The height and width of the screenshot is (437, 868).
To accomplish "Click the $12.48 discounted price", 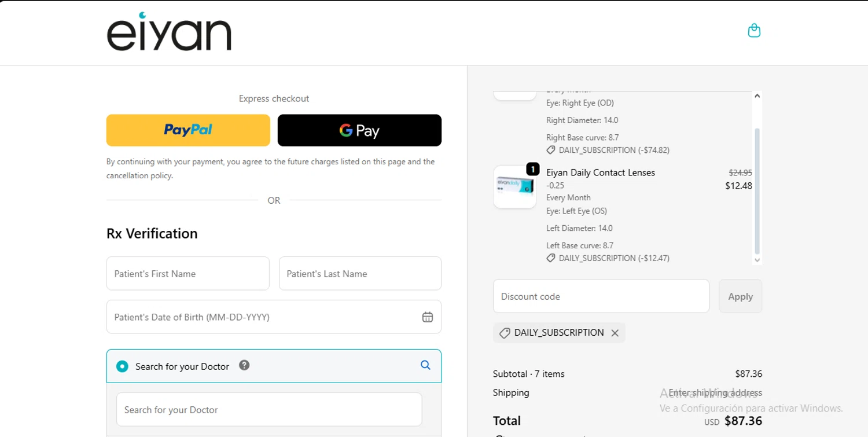I will tap(739, 186).
